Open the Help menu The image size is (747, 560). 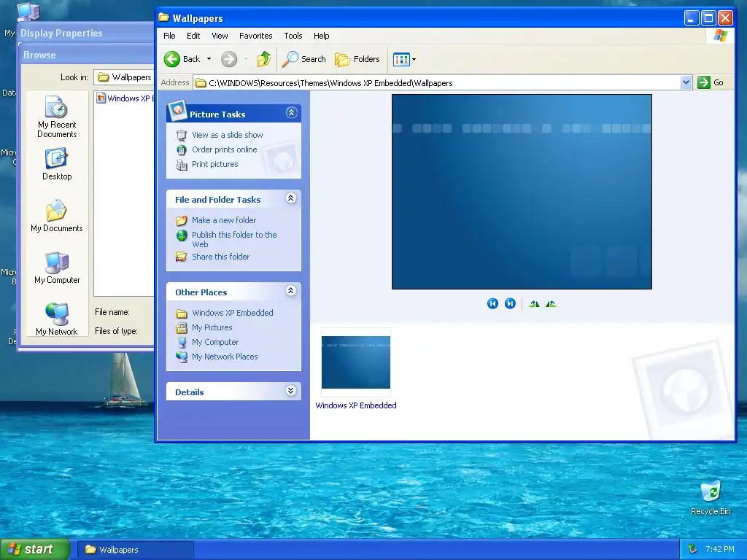[x=321, y=36]
